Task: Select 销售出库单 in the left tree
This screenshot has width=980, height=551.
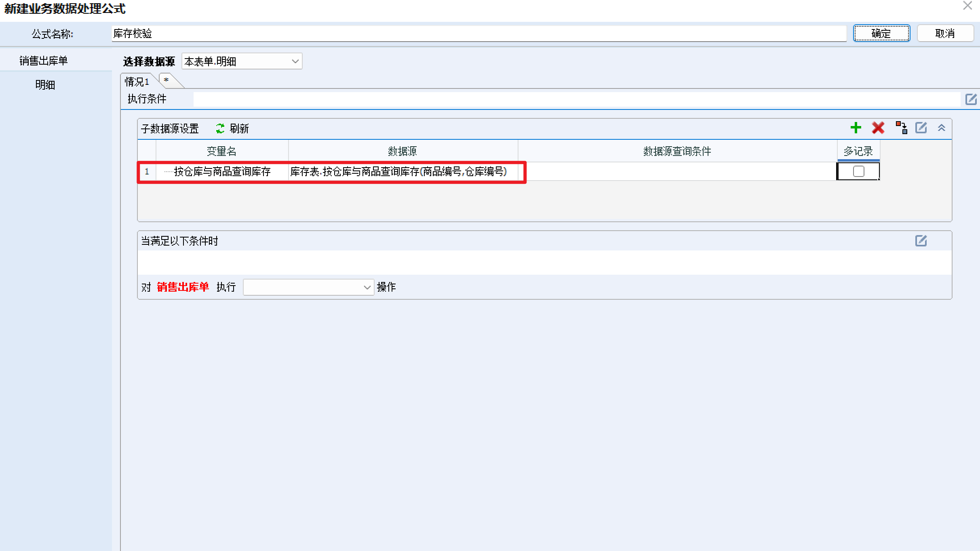Action: [44, 61]
